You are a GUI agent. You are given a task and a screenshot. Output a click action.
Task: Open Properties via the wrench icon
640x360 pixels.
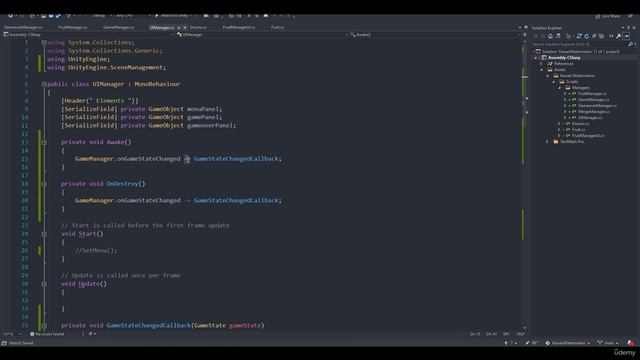click(x=619, y=36)
